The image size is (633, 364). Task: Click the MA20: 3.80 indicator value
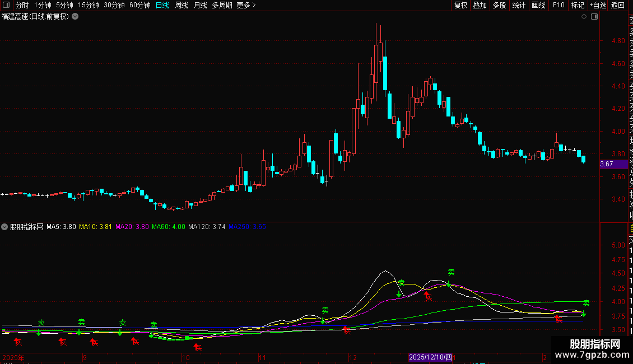click(132, 227)
